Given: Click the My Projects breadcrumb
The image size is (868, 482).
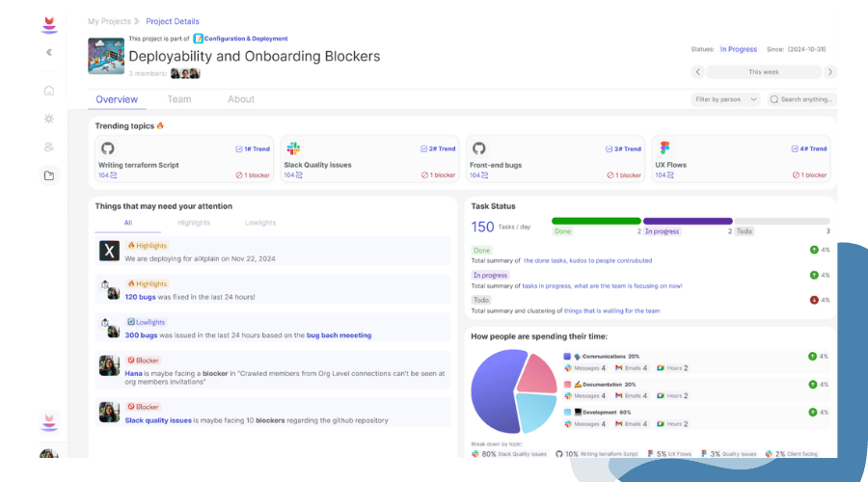Looking at the screenshot, I should click(108, 21).
